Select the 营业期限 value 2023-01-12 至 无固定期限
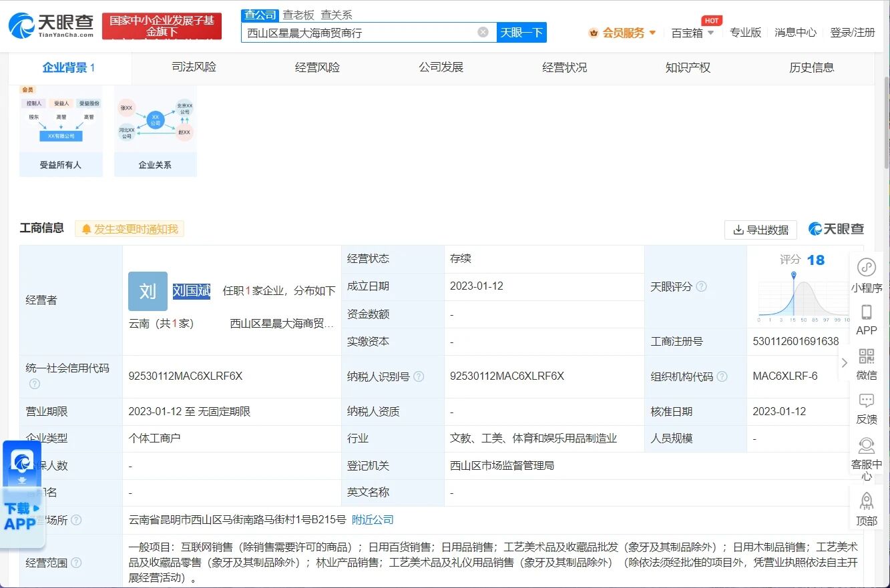This screenshot has width=890, height=588. [x=190, y=412]
